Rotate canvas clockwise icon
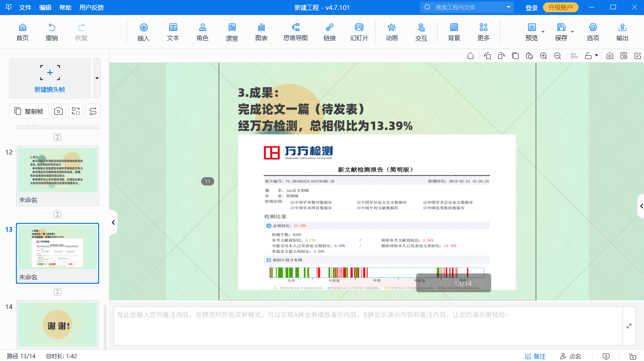Screen dimensions: 644x361 [x=501, y=56]
